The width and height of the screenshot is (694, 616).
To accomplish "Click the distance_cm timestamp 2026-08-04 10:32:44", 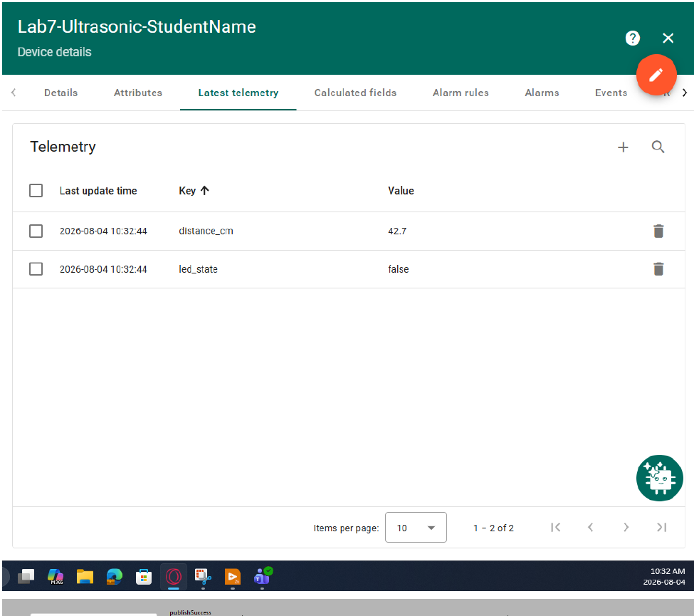I will click(103, 231).
